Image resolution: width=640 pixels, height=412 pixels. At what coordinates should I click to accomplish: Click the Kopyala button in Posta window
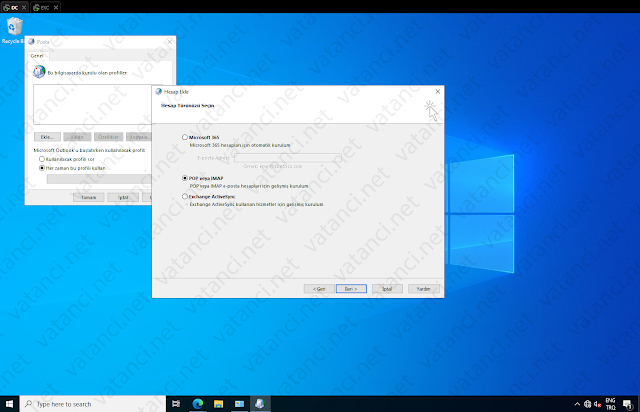[x=139, y=137]
